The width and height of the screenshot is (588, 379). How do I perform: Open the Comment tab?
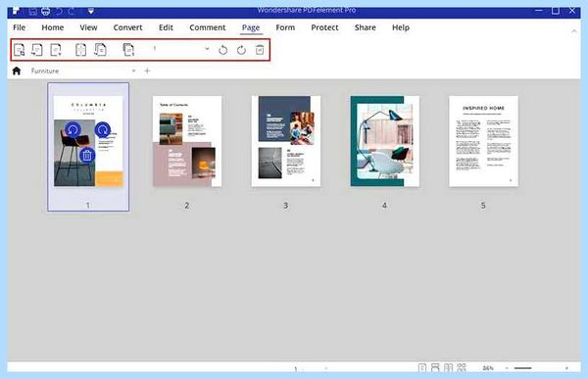point(208,27)
